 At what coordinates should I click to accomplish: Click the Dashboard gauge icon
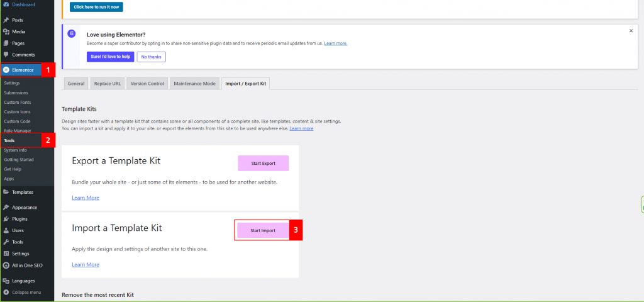6,4
